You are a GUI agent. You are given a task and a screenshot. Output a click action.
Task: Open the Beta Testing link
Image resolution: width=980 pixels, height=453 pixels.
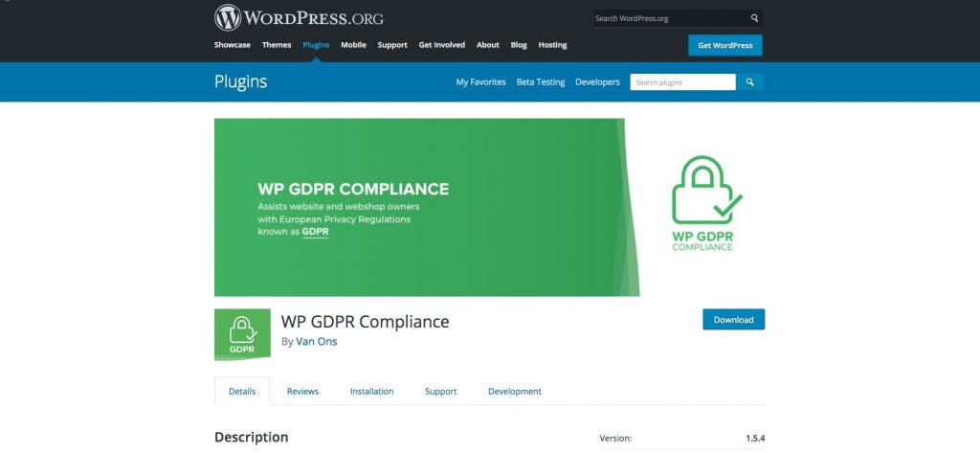pos(541,82)
